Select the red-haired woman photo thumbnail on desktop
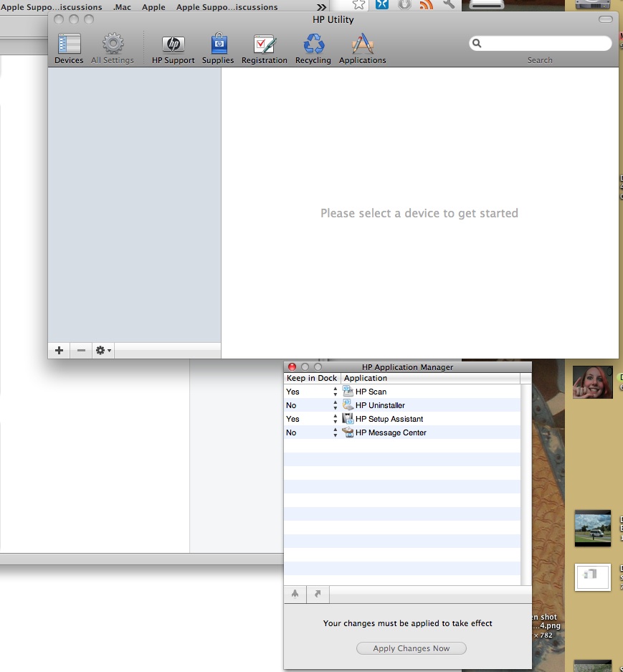The image size is (623, 672). (593, 382)
